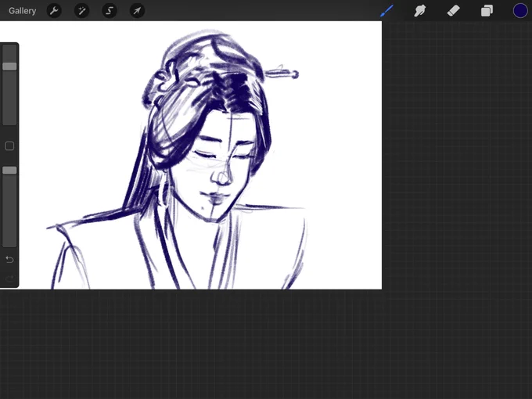Select the Brush tool
The width and height of the screenshot is (532, 399).
point(386,10)
